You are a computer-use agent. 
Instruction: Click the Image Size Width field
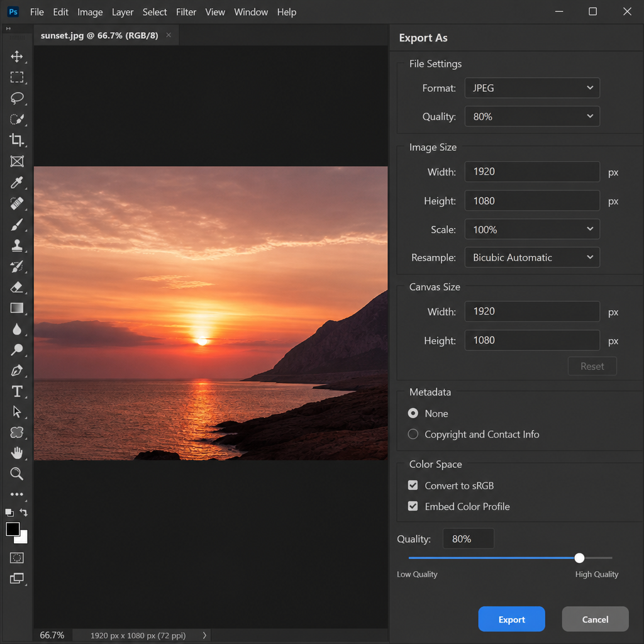pos(532,172)
